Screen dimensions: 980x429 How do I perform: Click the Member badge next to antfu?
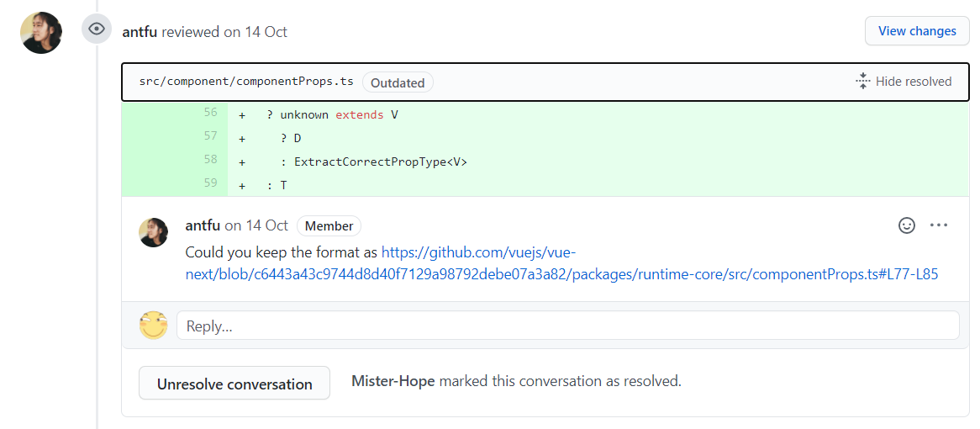[329, 225]
